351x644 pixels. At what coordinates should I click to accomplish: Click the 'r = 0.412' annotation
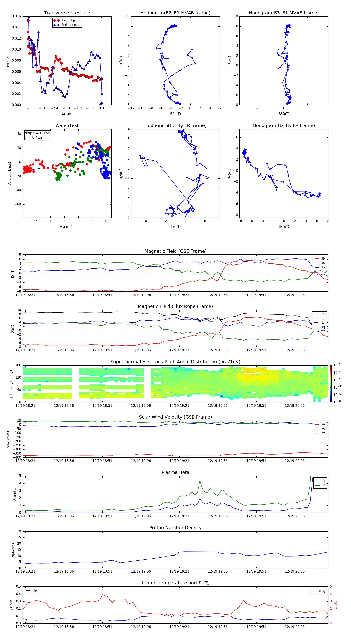[34, 137]
